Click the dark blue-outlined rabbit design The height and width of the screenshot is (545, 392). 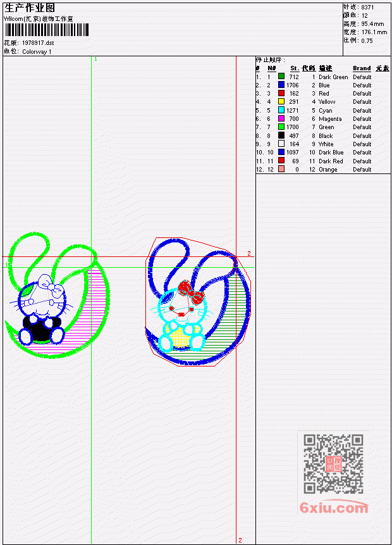(x=198, y=302)
